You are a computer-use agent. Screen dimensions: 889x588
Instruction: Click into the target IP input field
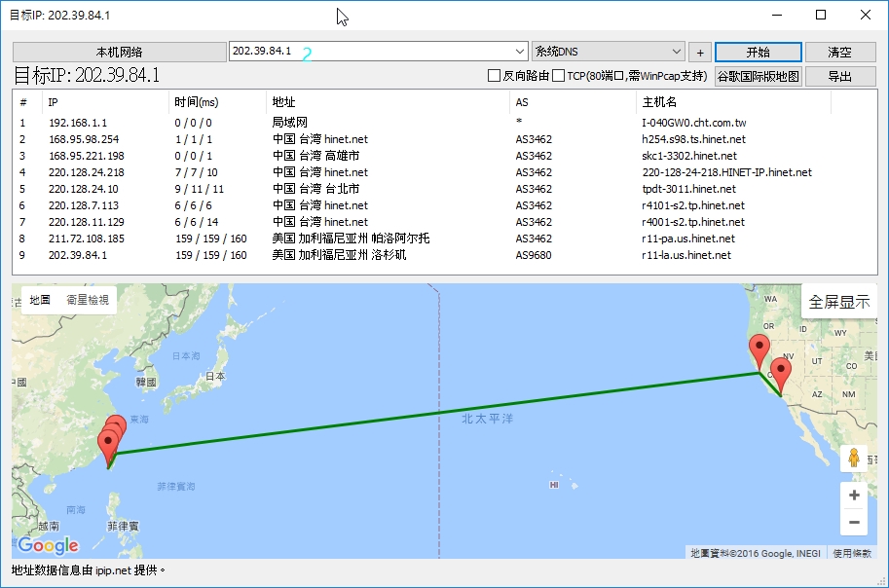tap(371, 51)
